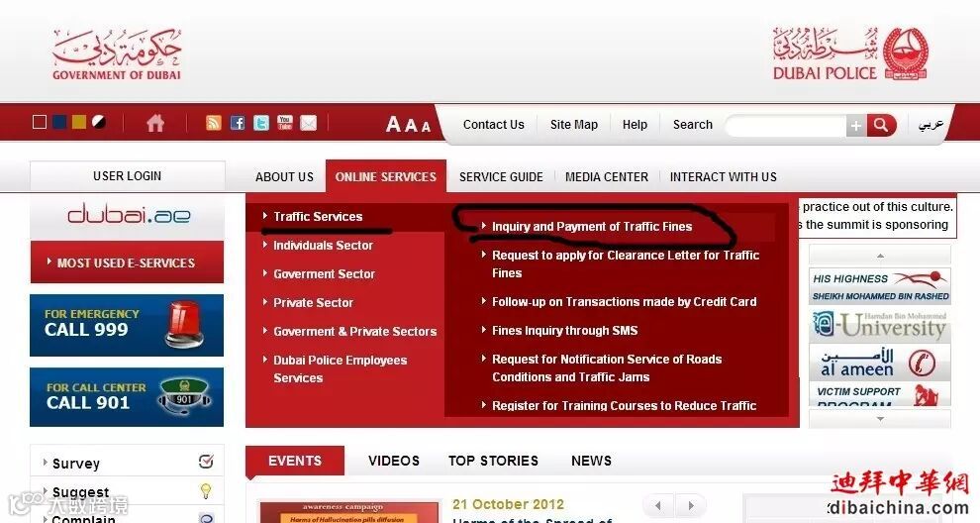Open the ABOUT US menu
Screen dimensions: 980x523
(x=284, y=177)
